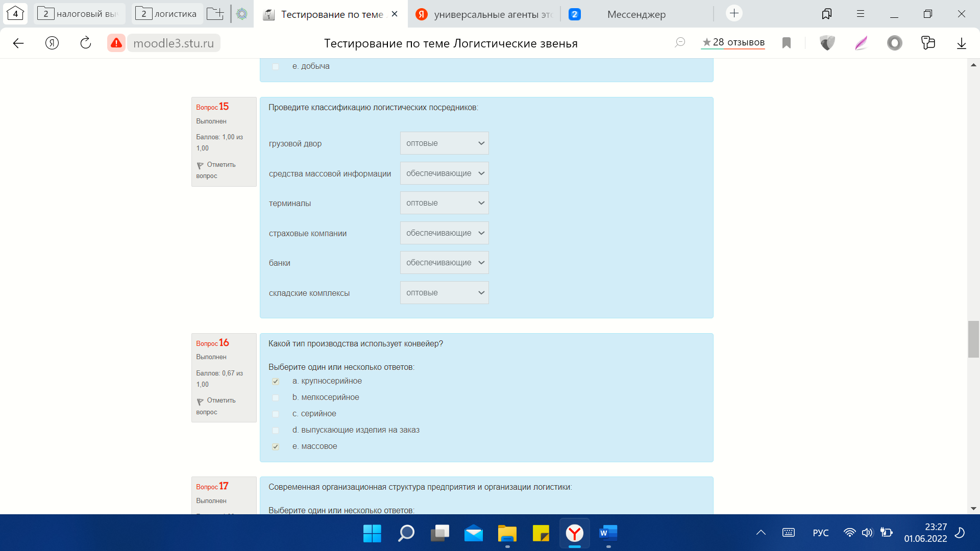This screenshot has height=551, width=980.
Task: Click the new tab group icon
Action: [x=215, y=14]
